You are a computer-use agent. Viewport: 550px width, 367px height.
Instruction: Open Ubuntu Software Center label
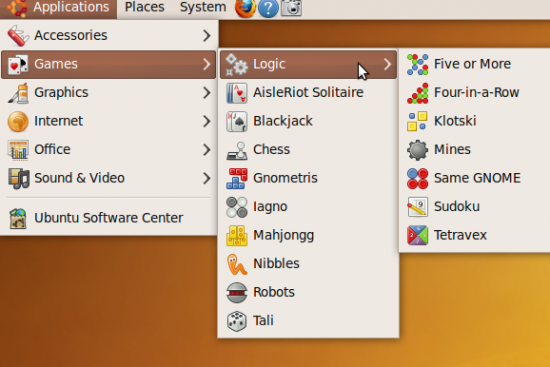pos(109,218)
